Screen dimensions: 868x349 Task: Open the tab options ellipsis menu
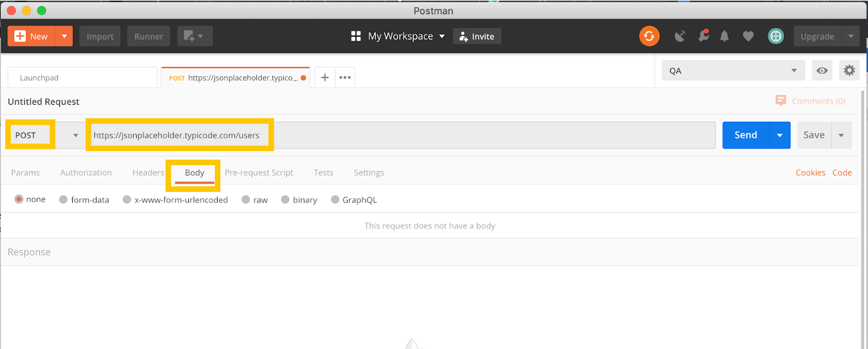pyautogui.click(x=345, y=78)
